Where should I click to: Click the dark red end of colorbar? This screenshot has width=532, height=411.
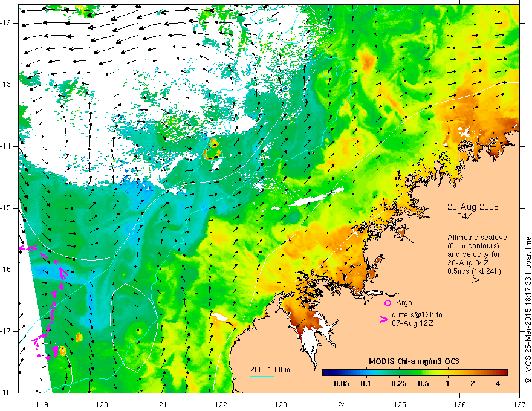click(x=505, y=372)
